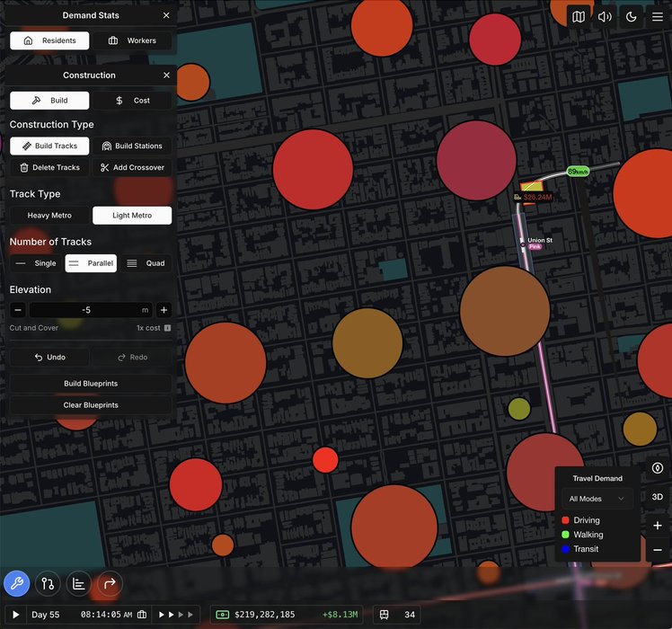This screenshot has width=672, height=629.
Task: Open the map layers icon
Action: [579, 16]
